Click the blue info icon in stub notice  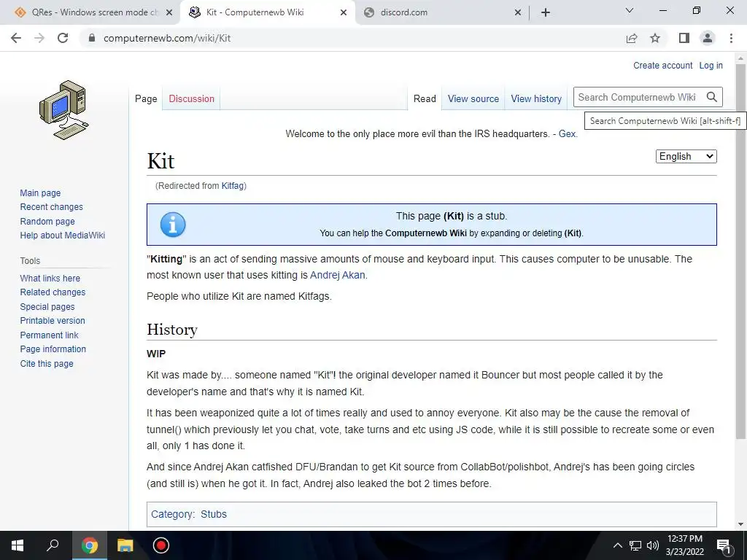coord(172,225)
